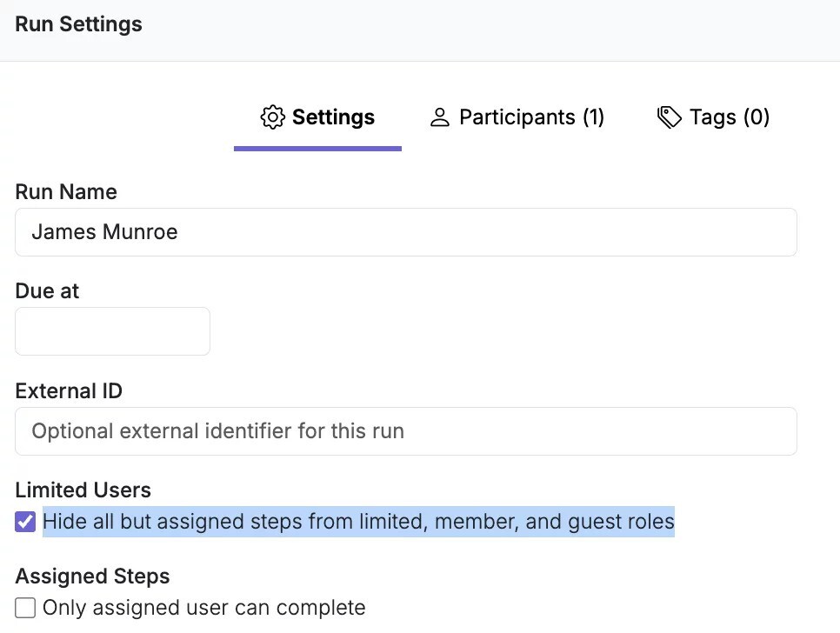Click the purple underline beneath Settings tab
Screen dimensions: 840x633
click(x=317, y=149)
